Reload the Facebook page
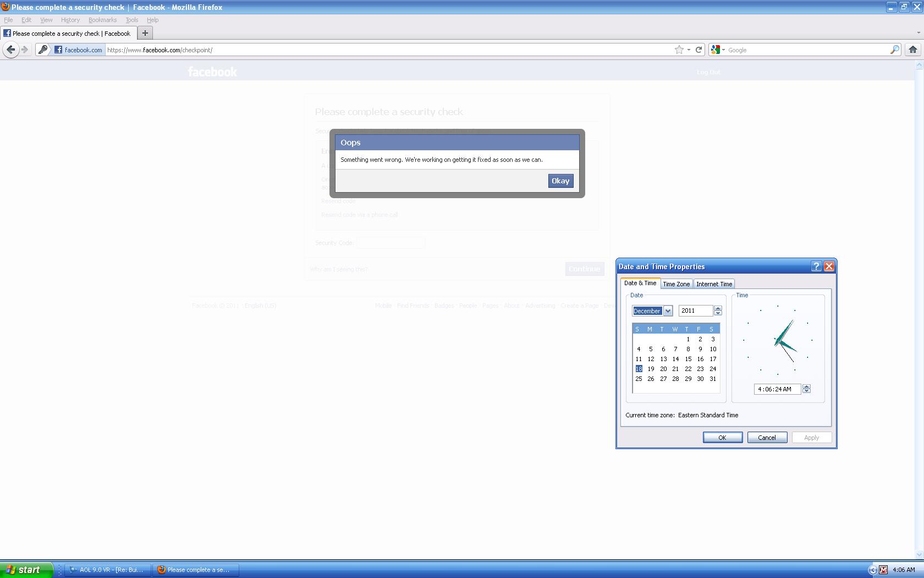924x578 pixels. [x=698, y=50]
